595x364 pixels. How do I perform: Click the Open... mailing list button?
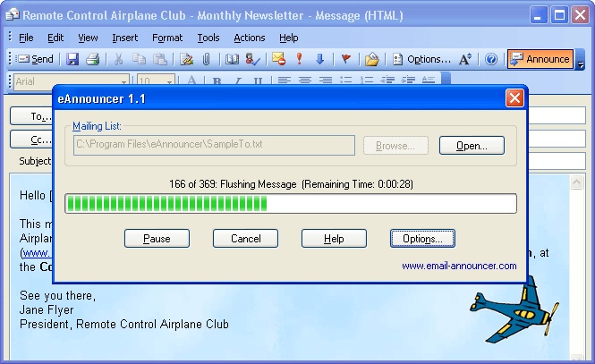tap(472, 146)
